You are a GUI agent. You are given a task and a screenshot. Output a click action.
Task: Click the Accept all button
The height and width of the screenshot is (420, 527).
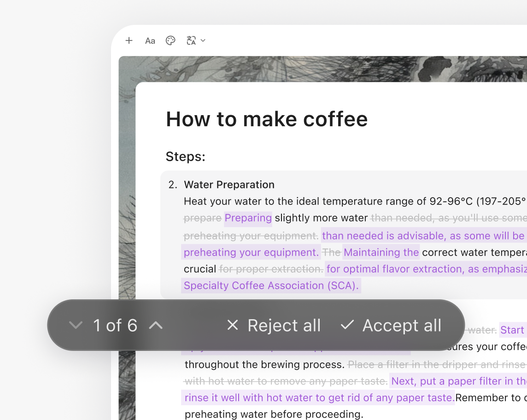[391, 325]
